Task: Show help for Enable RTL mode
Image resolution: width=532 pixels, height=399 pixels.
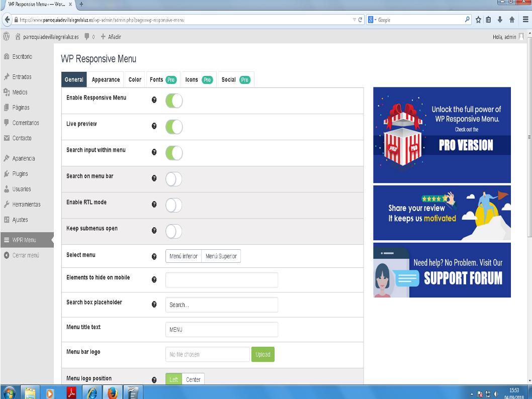Action: (154, 204)
